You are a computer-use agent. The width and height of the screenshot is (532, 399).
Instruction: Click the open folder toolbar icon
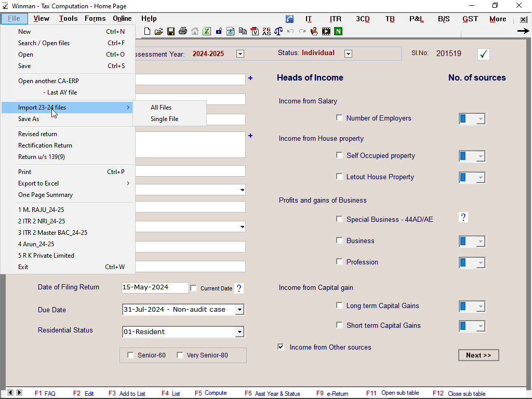point(159,31)
